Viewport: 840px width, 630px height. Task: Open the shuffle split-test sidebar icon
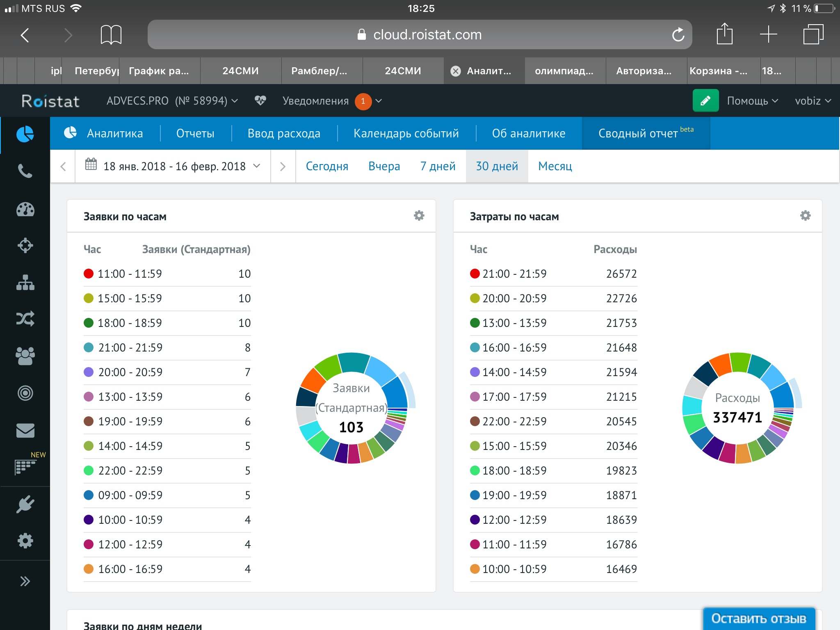tap(25, 319)
